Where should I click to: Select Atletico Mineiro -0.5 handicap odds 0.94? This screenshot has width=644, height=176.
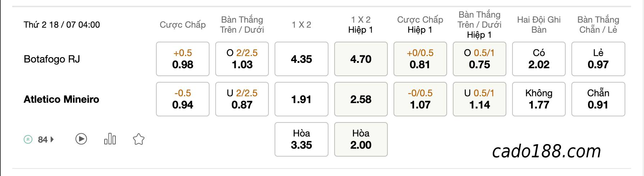pyautogui.click(x=183, y=99)
